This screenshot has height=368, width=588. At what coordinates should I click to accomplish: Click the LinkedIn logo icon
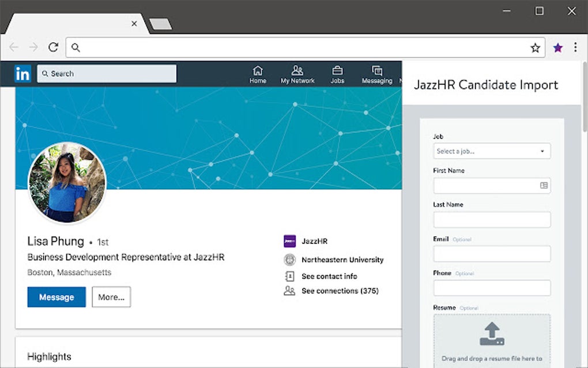tap(22, 73)
